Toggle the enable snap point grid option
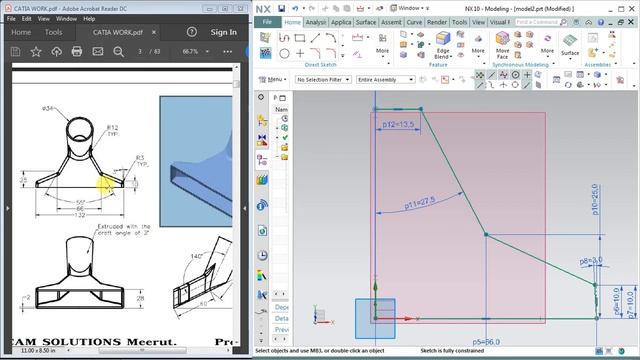The width and height of the screenshot is (640, 360). (480, 75)
